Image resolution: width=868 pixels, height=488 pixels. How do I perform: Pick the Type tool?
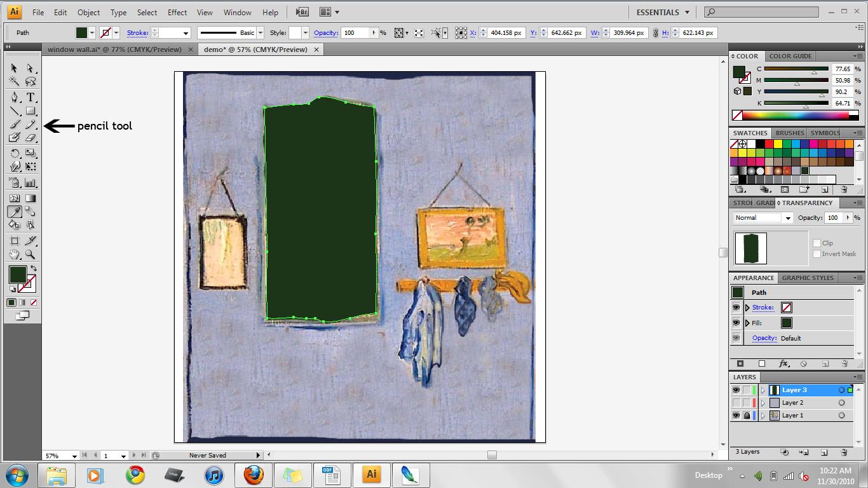coord(30,97)
